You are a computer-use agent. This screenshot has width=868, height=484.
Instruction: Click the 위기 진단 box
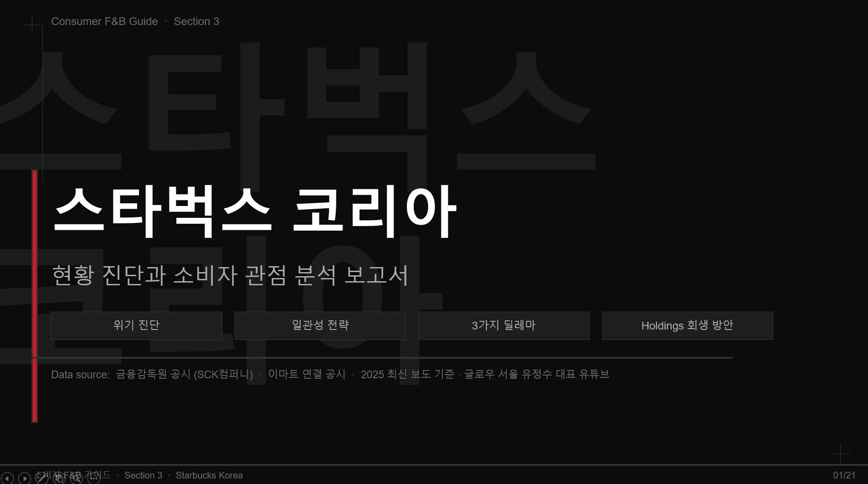[x=137, y=325]
